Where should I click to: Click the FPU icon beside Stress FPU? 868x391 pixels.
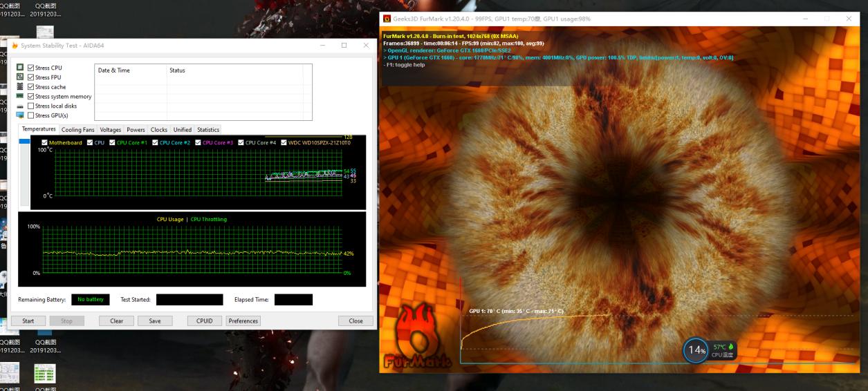tap(20, 77)
